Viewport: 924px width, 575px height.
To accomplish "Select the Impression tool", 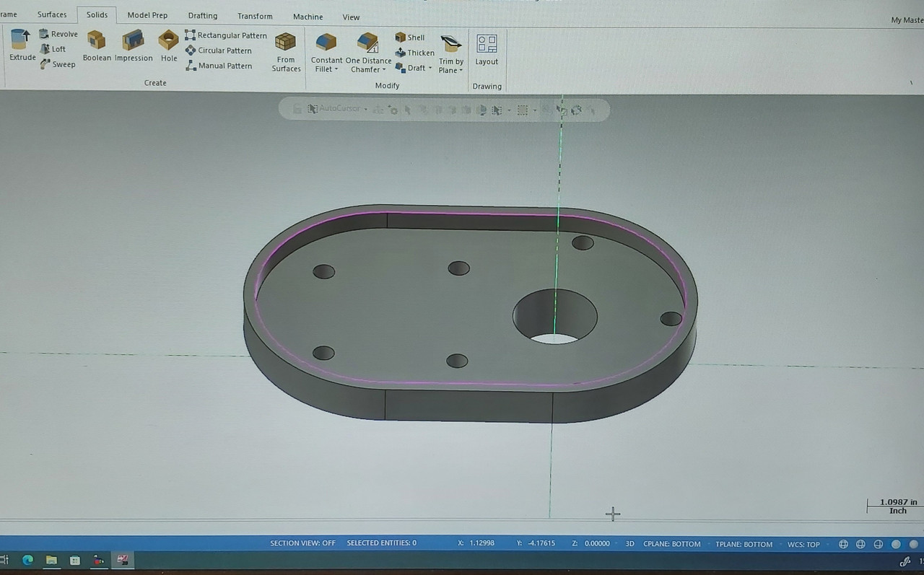I will (134, 45).
